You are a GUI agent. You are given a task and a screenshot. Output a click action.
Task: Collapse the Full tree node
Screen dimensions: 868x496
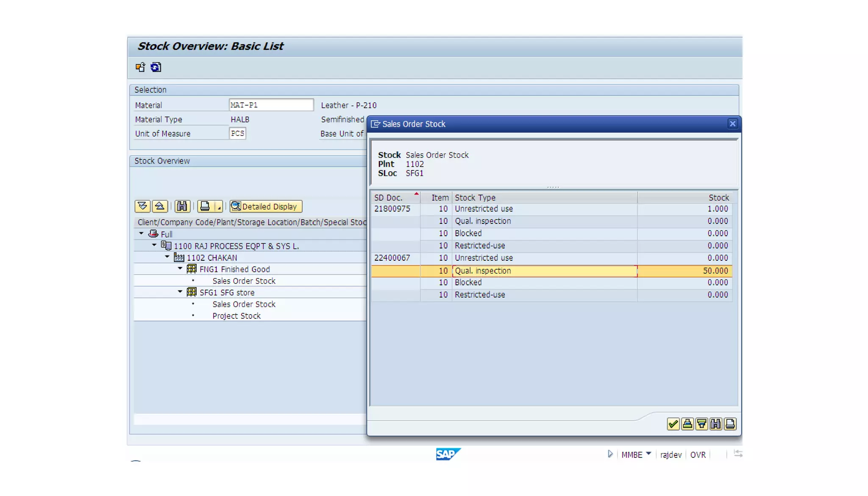[x=141, y=234]
